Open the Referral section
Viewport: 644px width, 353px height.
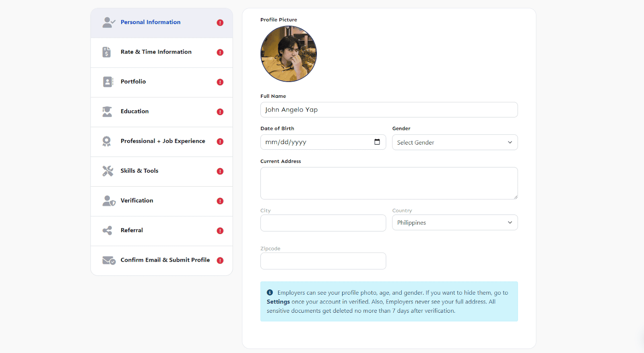[162, 231]
